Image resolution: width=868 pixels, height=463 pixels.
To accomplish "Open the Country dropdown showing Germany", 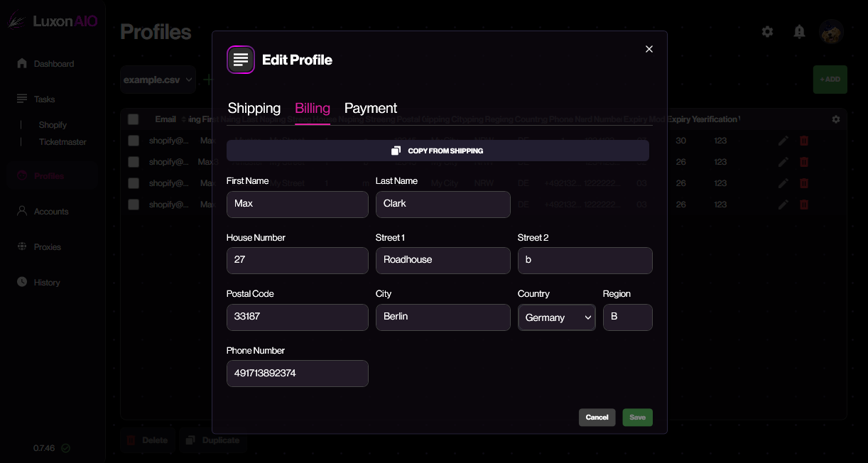I will [x=557, y=317].
